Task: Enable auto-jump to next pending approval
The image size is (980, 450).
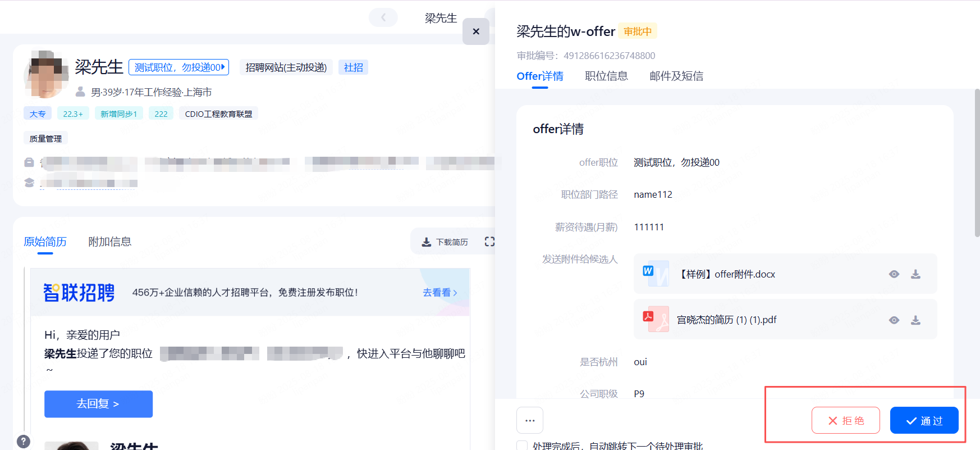Action: pos(522,446)
